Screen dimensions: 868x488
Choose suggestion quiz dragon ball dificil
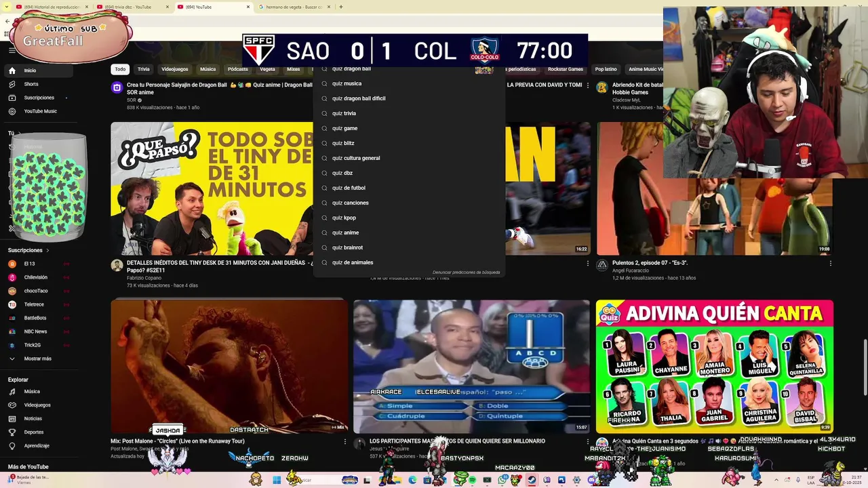point(410,98)
